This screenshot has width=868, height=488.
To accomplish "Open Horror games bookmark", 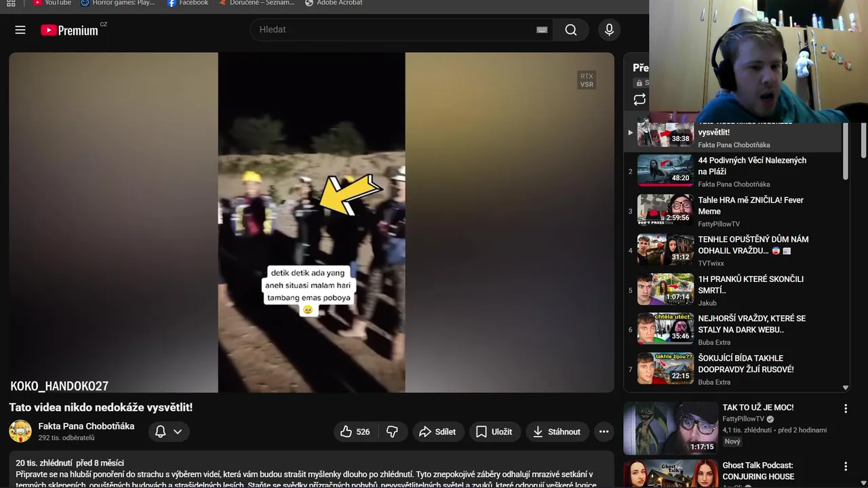I will (117, 3).
